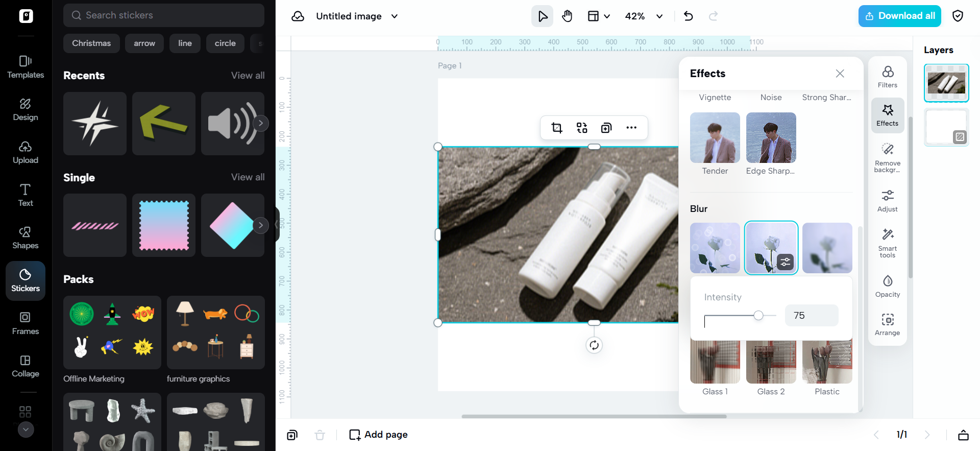Open more options in the floating toolbar
Image resolution: width=980 pixels, height=451 pixels.
[x=631, y=128]
